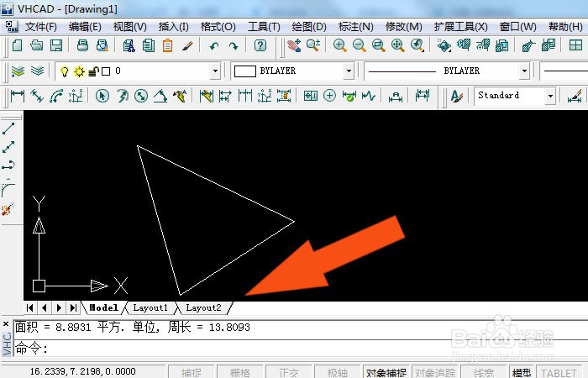The image size is (588, 378).
Task: Open the 扩展工具(X) menu
Action: coord(460,27)
